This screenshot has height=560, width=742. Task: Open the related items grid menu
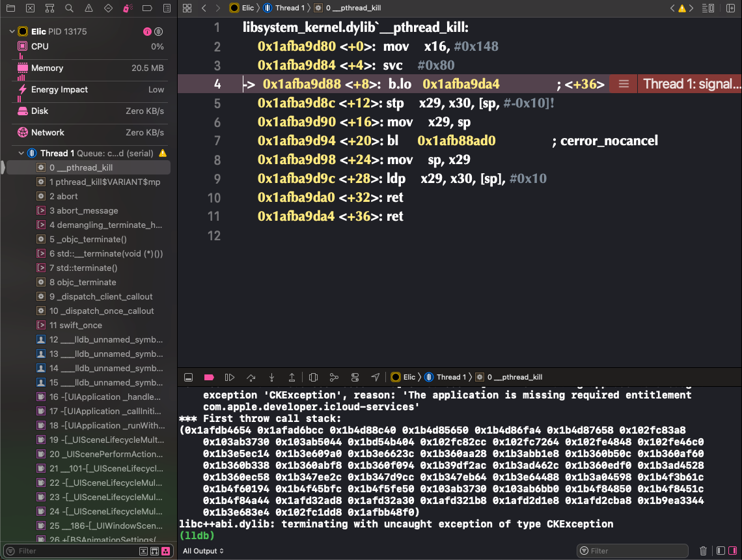click(187, 8)
